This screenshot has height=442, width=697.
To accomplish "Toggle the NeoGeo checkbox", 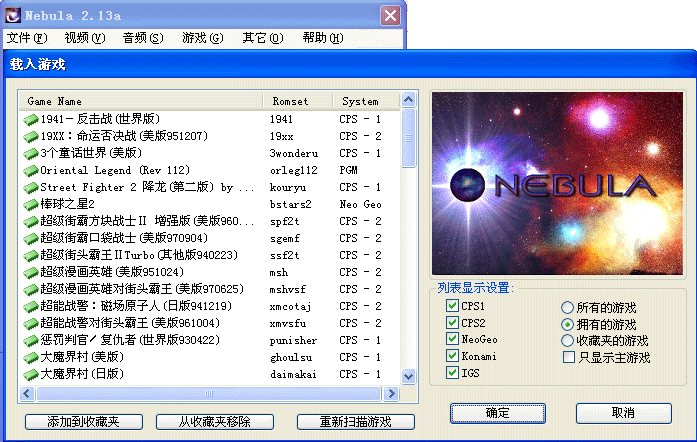I will coord(452,339).
